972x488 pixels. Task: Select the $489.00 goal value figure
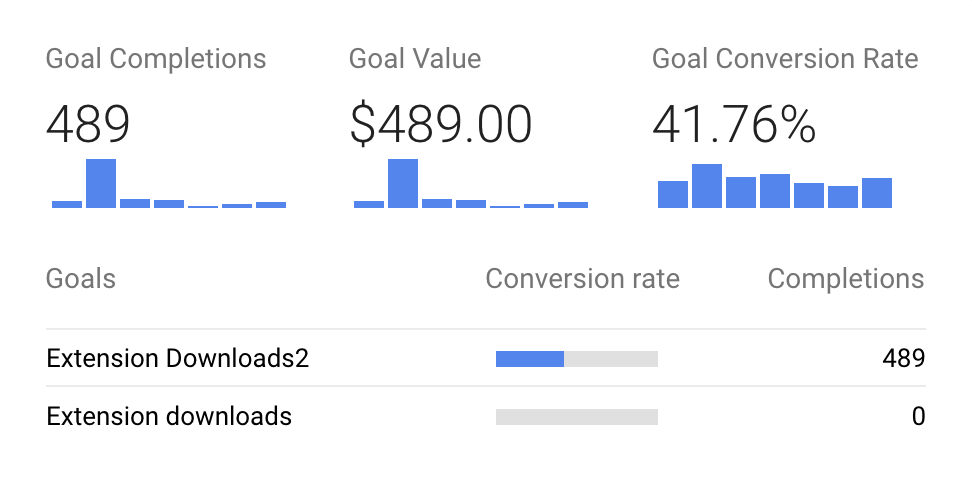coord(441,125)
